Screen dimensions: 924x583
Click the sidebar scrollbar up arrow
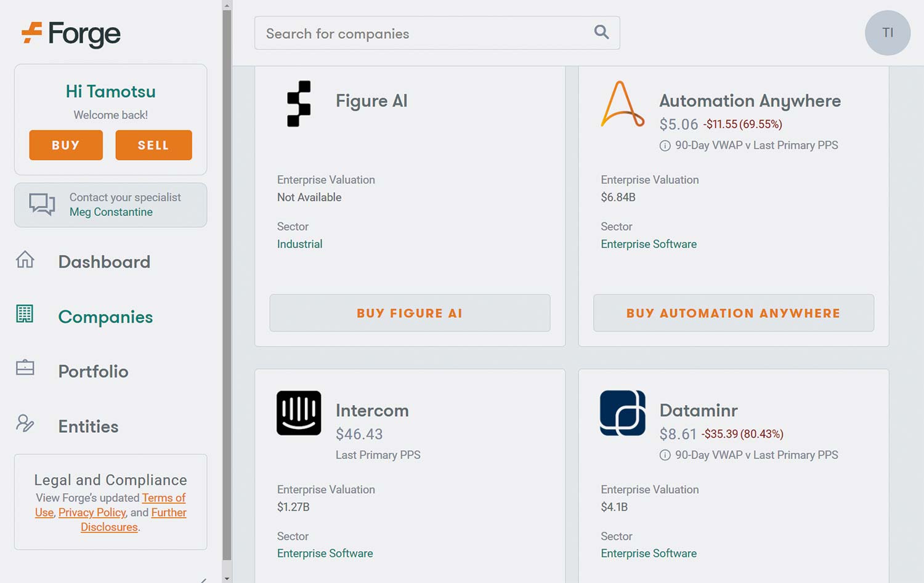click(227, 5)
